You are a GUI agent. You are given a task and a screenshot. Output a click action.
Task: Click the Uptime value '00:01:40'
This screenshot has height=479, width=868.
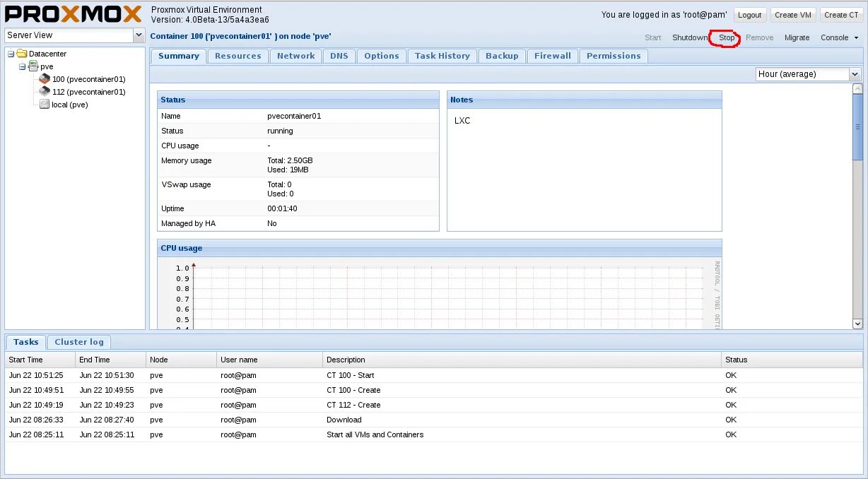click(282, 208)
